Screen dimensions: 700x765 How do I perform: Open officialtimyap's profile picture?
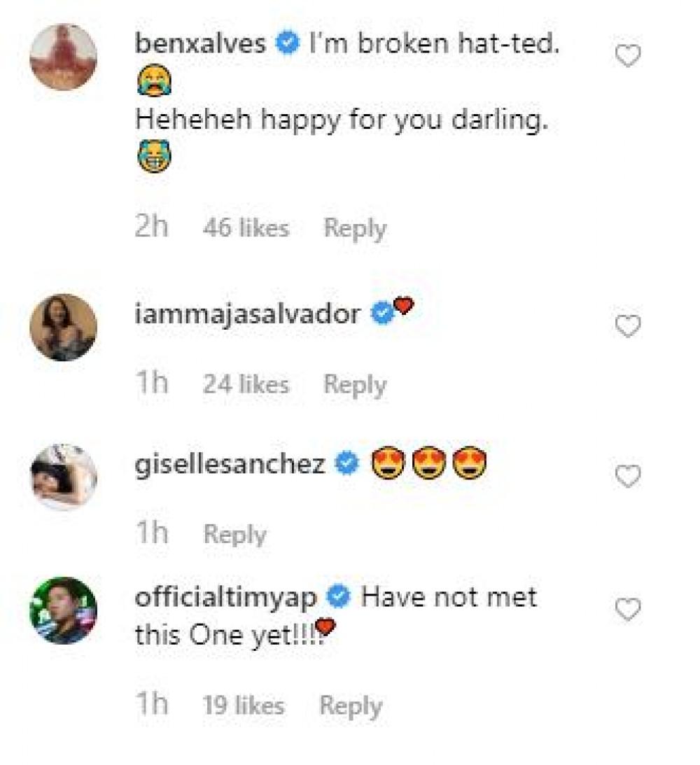pos(63,610)
